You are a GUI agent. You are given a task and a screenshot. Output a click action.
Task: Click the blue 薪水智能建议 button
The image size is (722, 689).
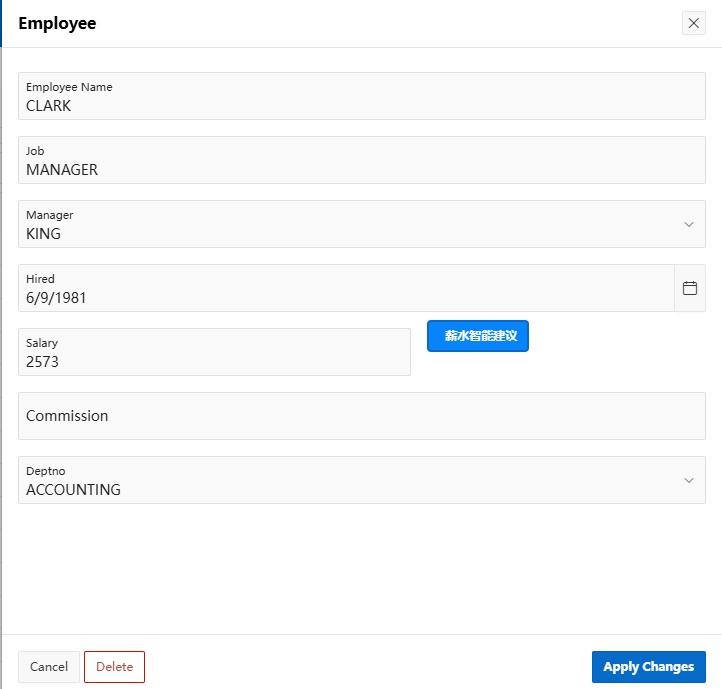pos(478,336)
